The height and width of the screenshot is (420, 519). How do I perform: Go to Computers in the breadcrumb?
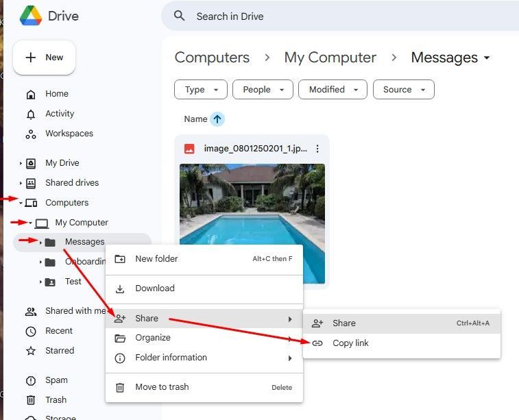pyautogui.click(x=212, y=58)
